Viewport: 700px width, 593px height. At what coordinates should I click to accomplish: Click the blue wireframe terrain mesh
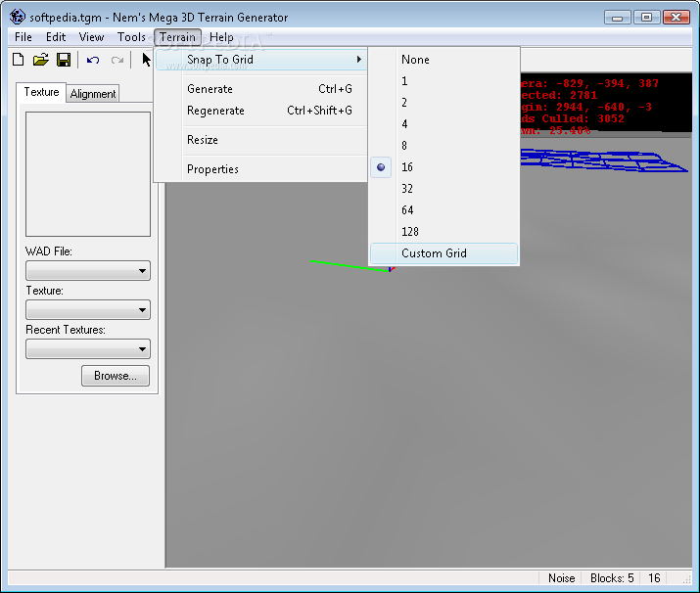click(x=603, y=160)
